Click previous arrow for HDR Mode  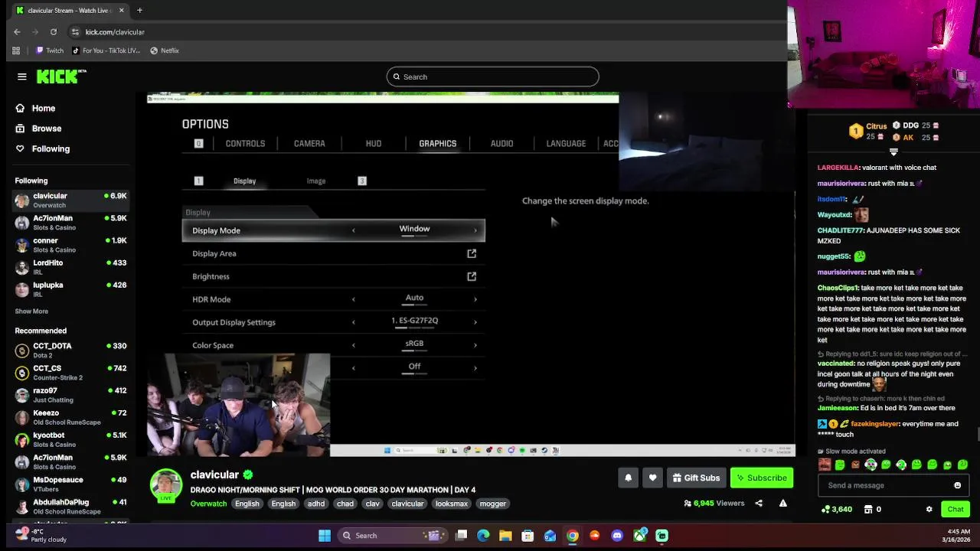(353, 299)
